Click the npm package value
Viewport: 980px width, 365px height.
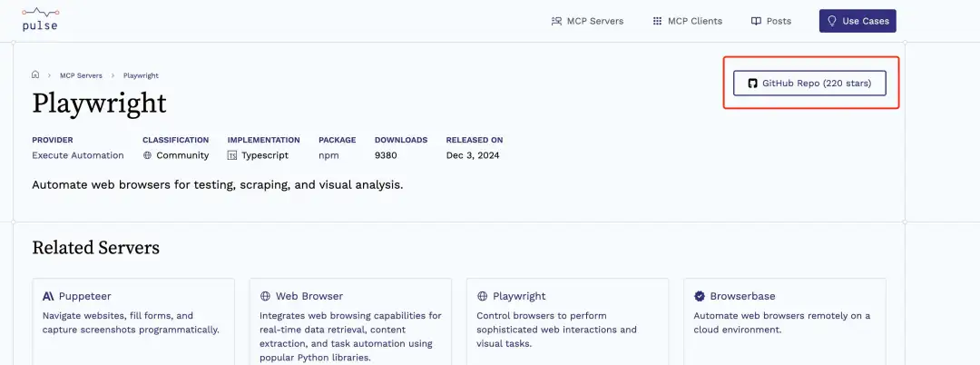click(328, 155)
